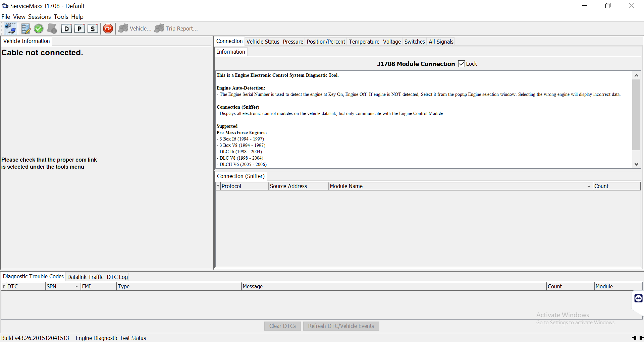Viewport: 644px width, 342px height.
Task: Click the TeamViewer side panel icon
Action: pyautogui.click(x=638, y=298)
